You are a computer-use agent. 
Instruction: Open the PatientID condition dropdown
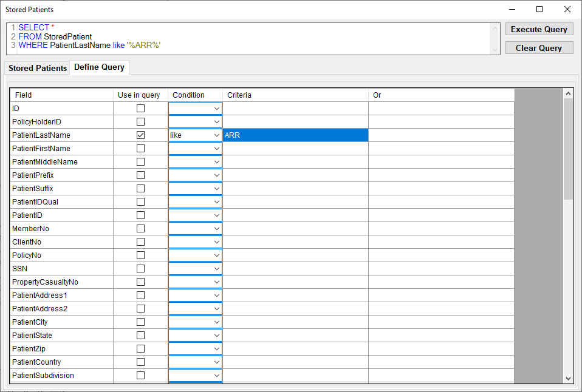[195, 215]
